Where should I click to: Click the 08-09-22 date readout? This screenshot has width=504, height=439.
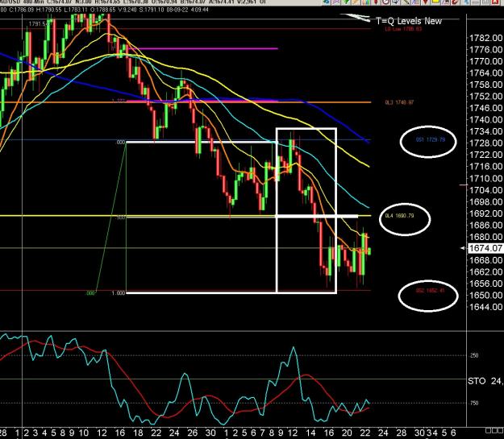point(177,10)
